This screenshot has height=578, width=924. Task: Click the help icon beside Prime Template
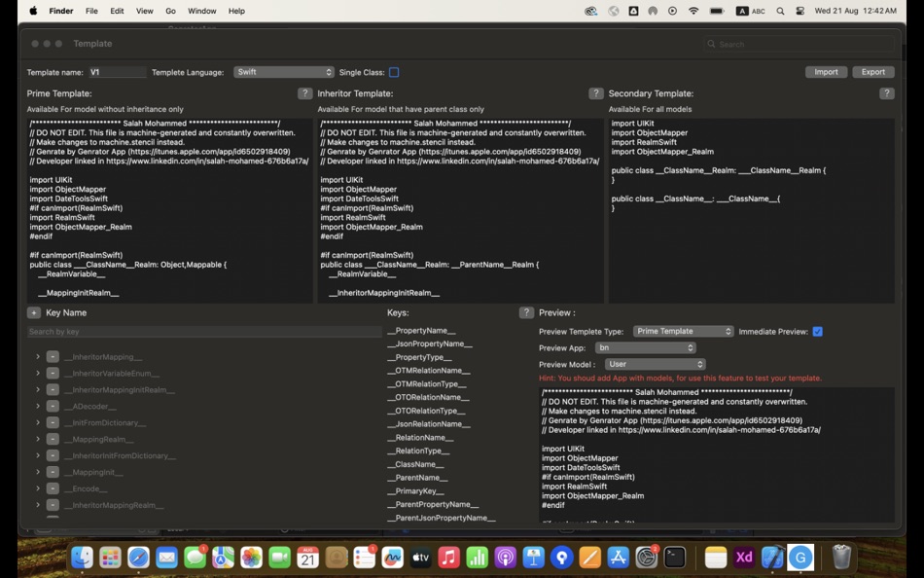click(304, 93)
